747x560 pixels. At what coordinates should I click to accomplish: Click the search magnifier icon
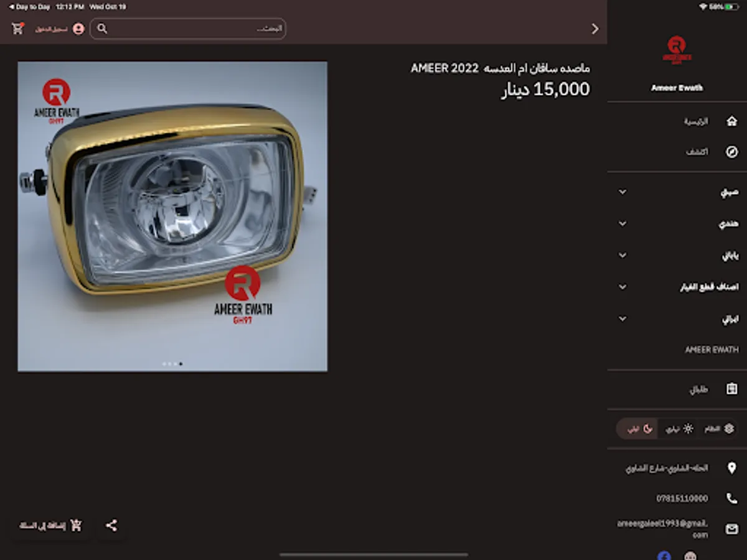103,29
